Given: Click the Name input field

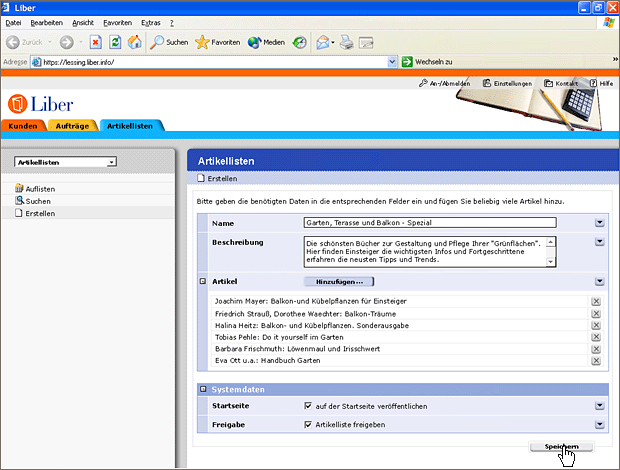Looking at the screenshot, I should point(430,223).
